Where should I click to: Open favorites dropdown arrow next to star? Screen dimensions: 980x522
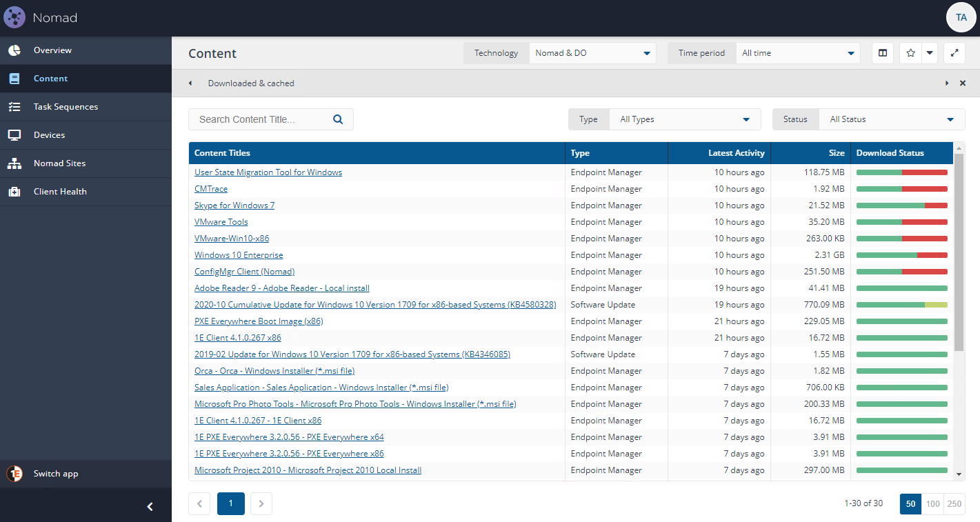(930, 53)
